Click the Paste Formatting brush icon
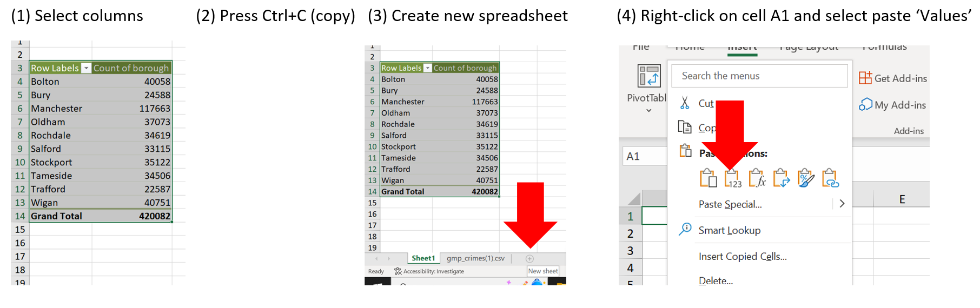This screenshot has height=308, width=980. coord(805,178)
